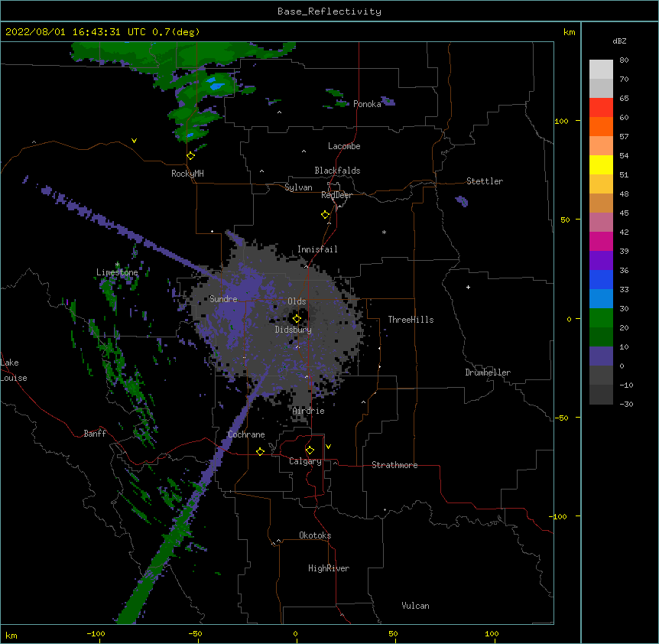The height and width of the screenshot is (644, 659).
Task: Click the Blackfalds city label
Action: [337, 171]
